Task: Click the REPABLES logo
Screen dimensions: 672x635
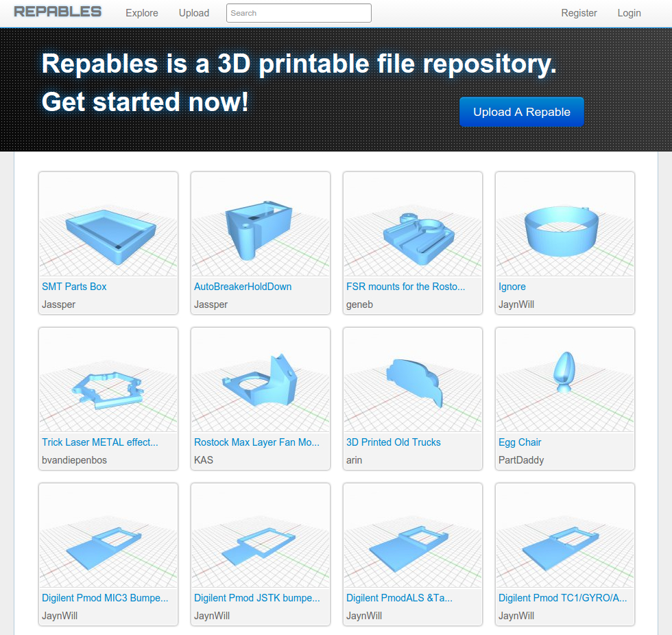Action: [x=58, y=12]
